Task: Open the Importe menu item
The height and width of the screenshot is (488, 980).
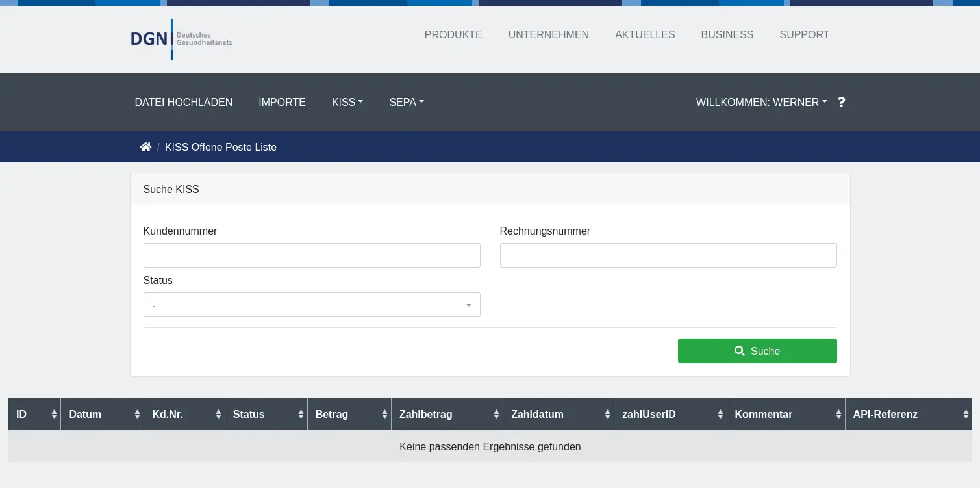Action: [x=282, y=102]
